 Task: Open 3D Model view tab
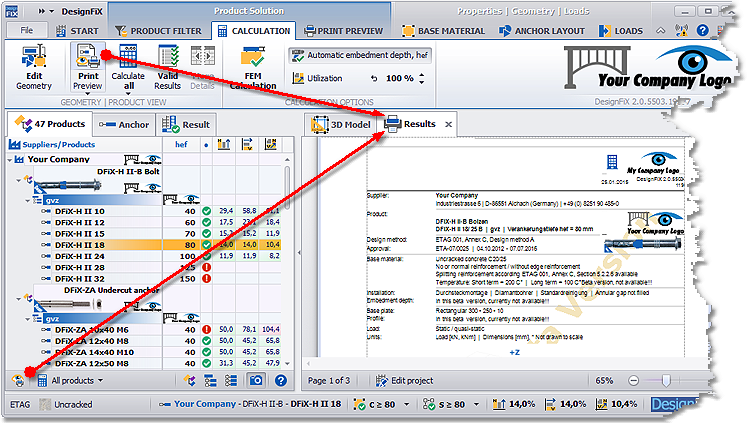[x=340, y=125]
